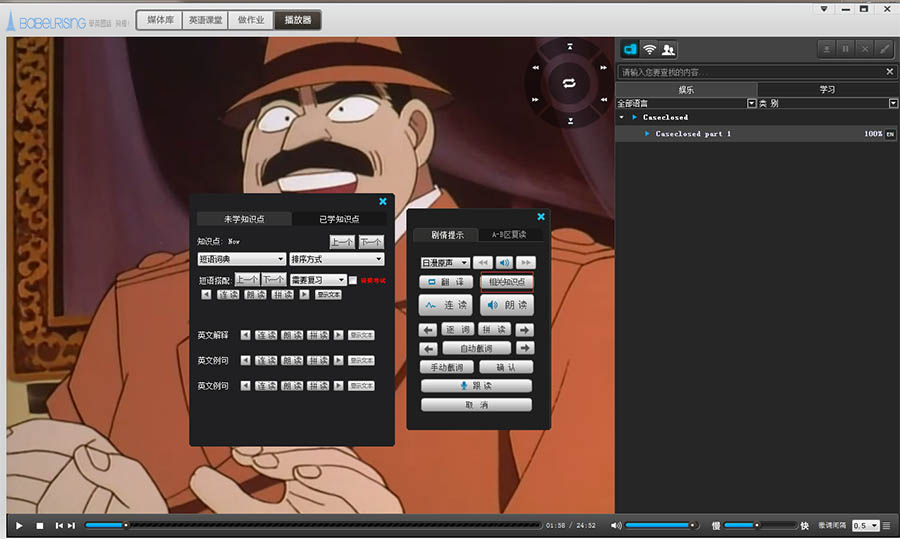Screen dimensions: 900x539
Task: Select the A-B区复读 tab
Action: [x=509, y=235]
